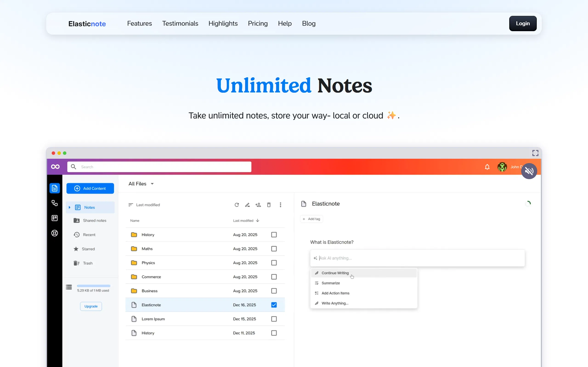
Task: Open the Pricing page from navbar
Action: pyautogui.click(x=257, y=23)
